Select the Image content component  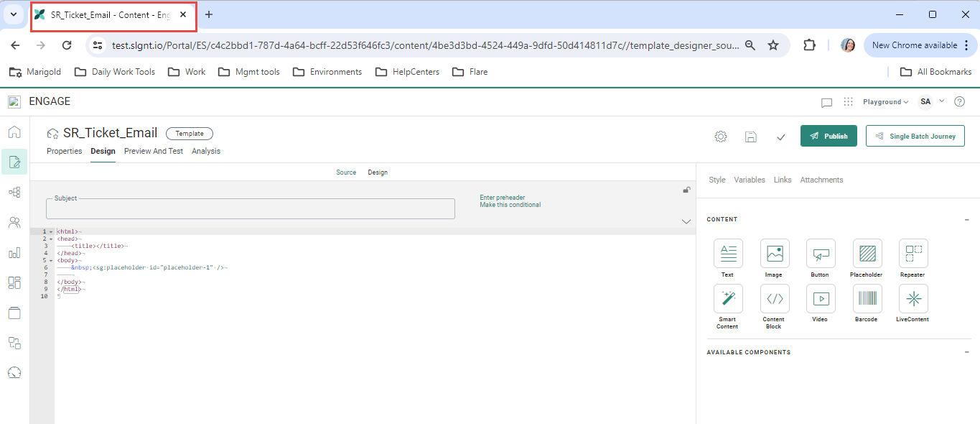coord(774,254)
